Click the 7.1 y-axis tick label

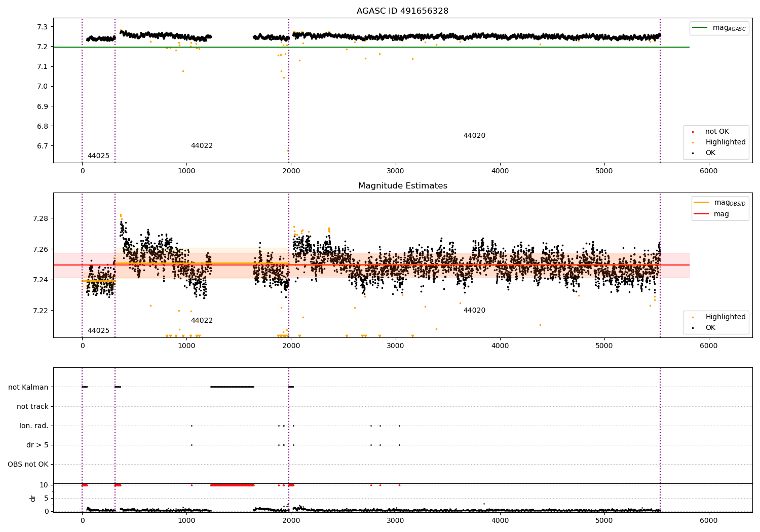pos(43,66)
